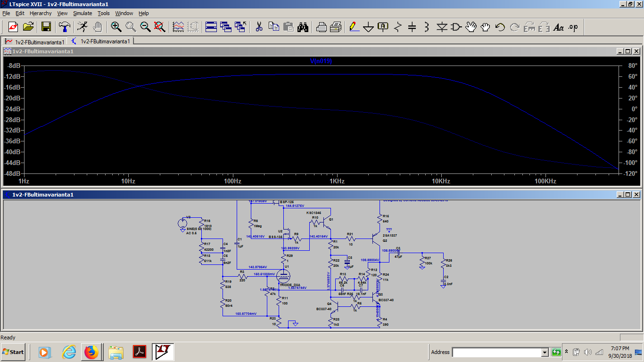644x362 pixels.
Task: Place a Diode from the toolbar
Action: coord(442,27)
